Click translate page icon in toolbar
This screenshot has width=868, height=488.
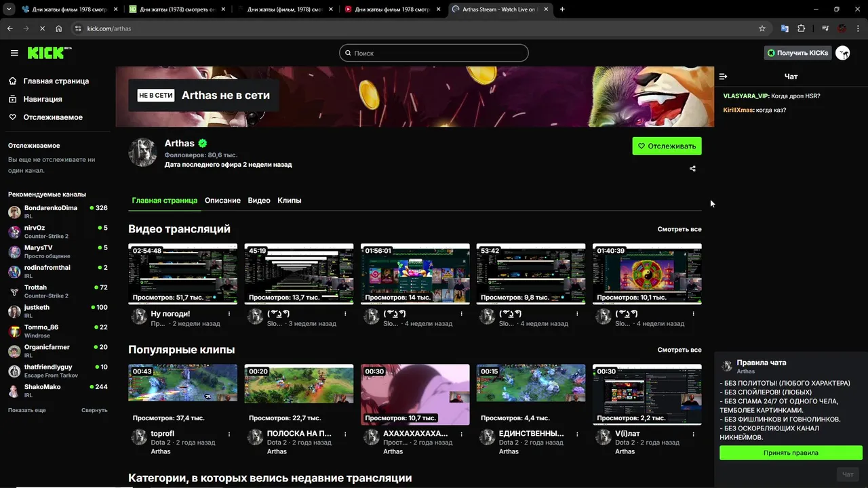785,28
